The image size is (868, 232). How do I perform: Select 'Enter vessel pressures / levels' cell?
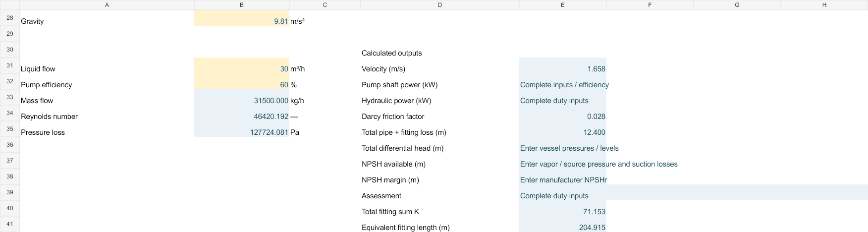pyautogui.click(x=563, y=145)
